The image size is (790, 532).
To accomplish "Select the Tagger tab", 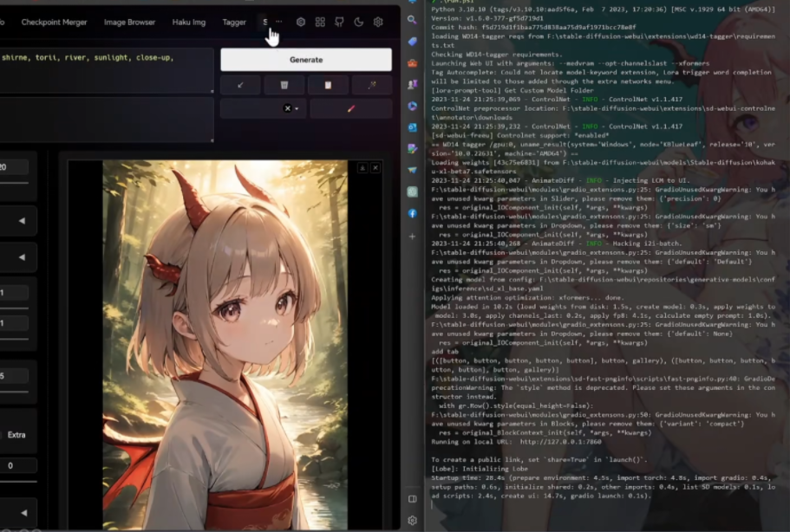I will (x=234, y=23).
